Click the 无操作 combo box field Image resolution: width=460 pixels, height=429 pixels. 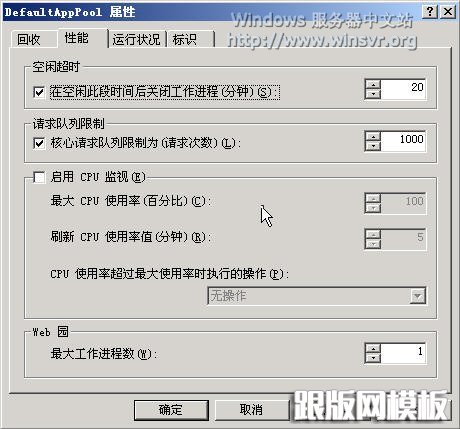[316, 296]
